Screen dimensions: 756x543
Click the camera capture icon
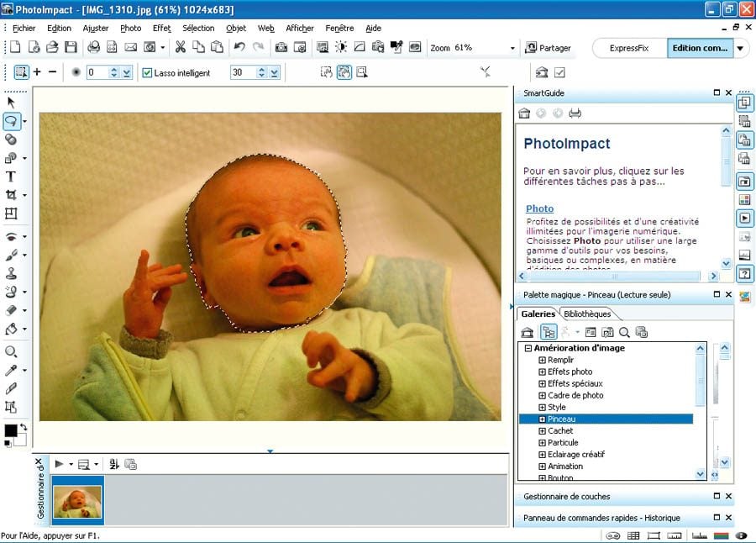281,47
